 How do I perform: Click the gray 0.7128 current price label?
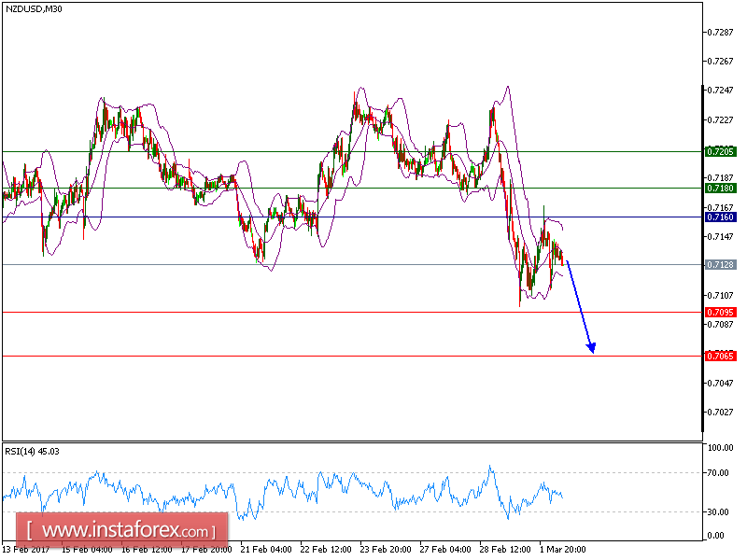[719, 265]
